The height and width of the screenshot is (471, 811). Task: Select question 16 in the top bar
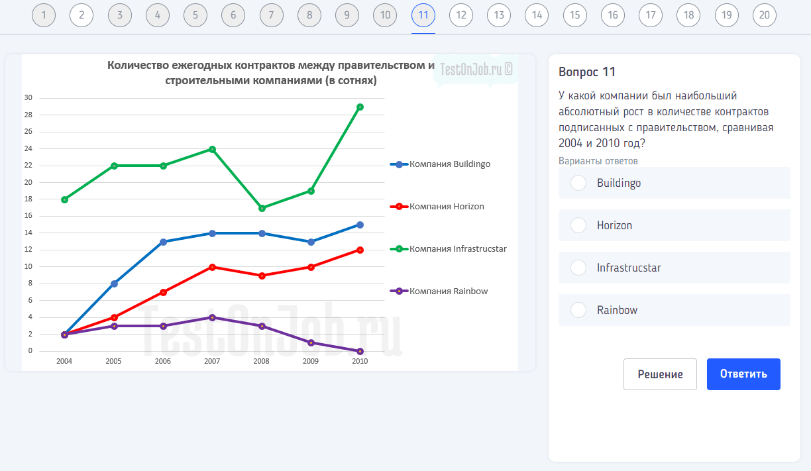612,15
